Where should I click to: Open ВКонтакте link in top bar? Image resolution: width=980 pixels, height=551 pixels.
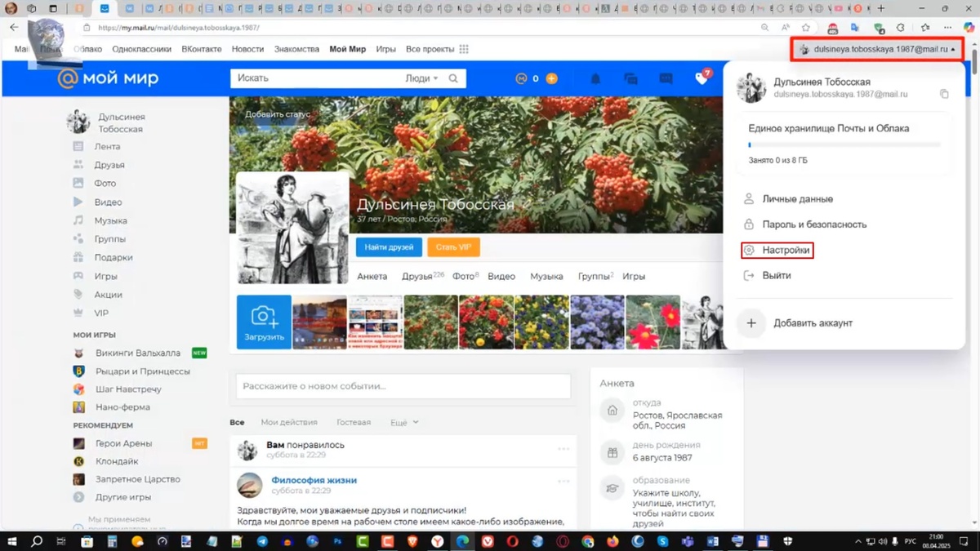[202, 49]
